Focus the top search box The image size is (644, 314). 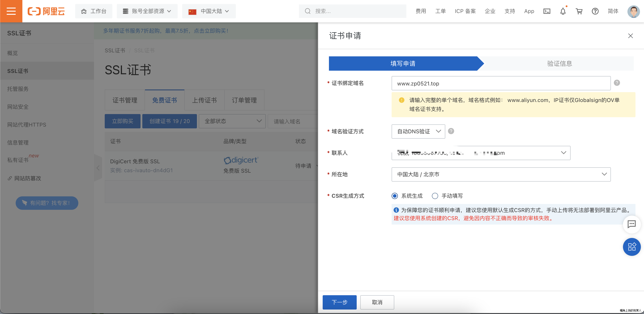352,11
